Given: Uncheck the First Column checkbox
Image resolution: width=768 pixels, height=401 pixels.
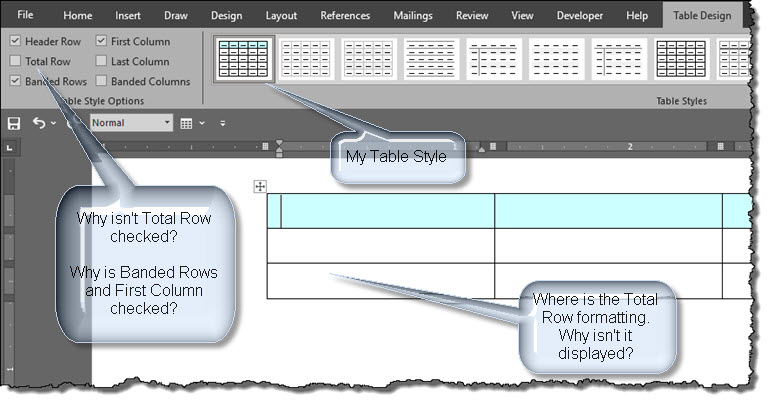Looking at the screenshot, I should click(x=101, y=41).
